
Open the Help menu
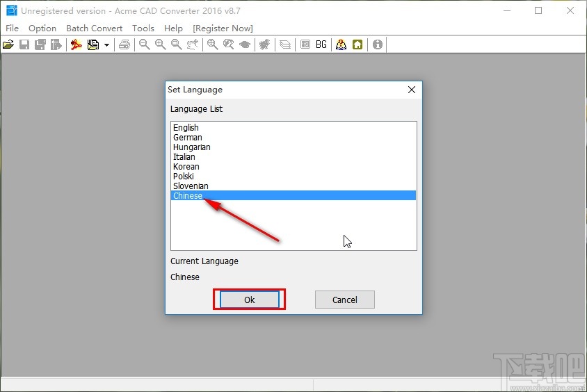[x=173, y=28]
